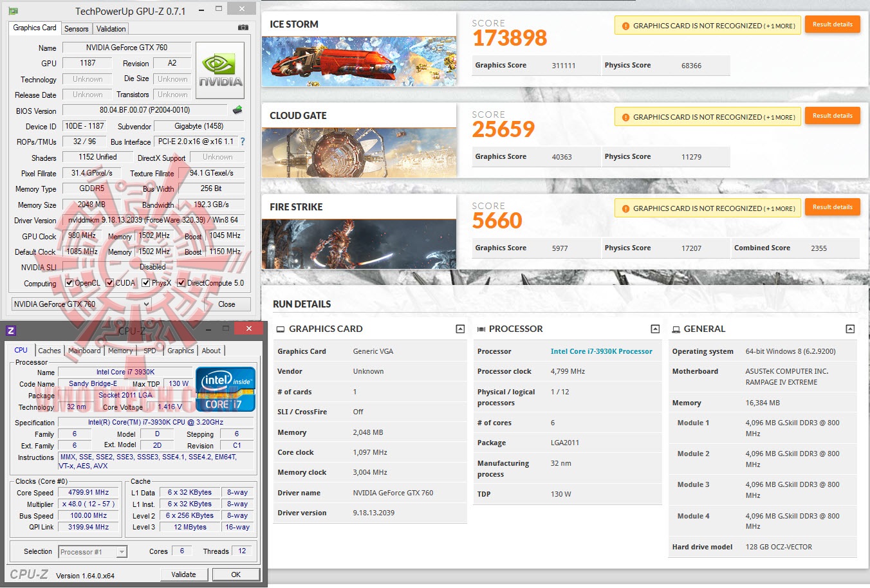Image resolution: width=870 pixels, height=588 pixels.
Task: Open the Memory tab in CPU-Z
Action: (120, 351)
